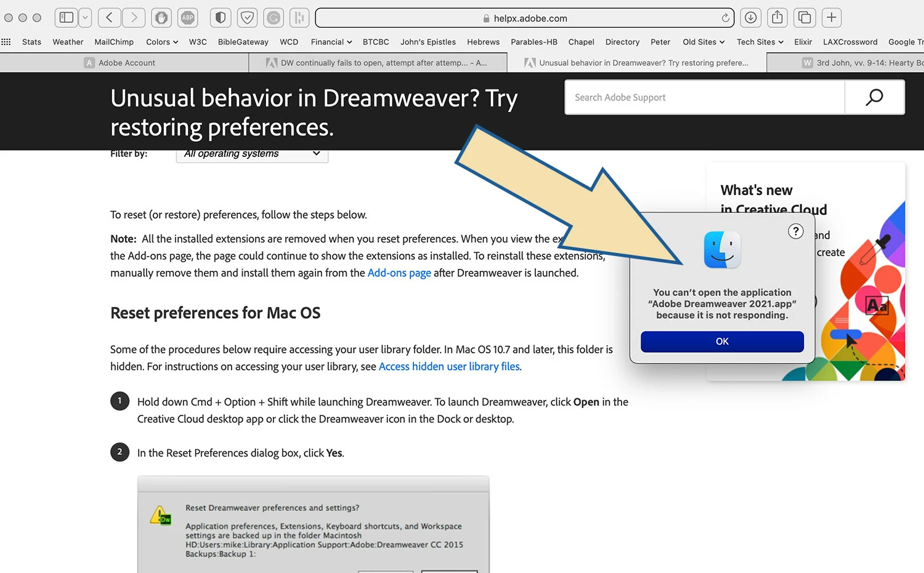Open the half-shaded privacy shield icon

click(221, 18)
